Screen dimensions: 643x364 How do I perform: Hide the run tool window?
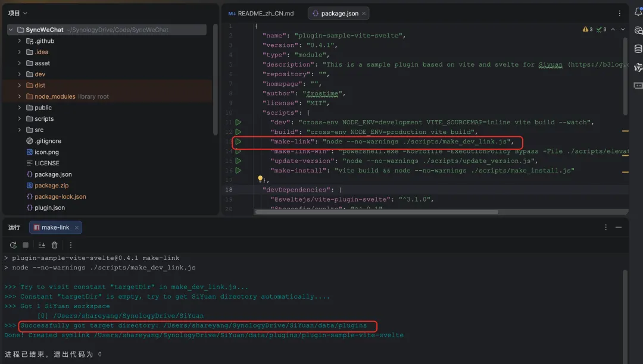pos(619,227)
